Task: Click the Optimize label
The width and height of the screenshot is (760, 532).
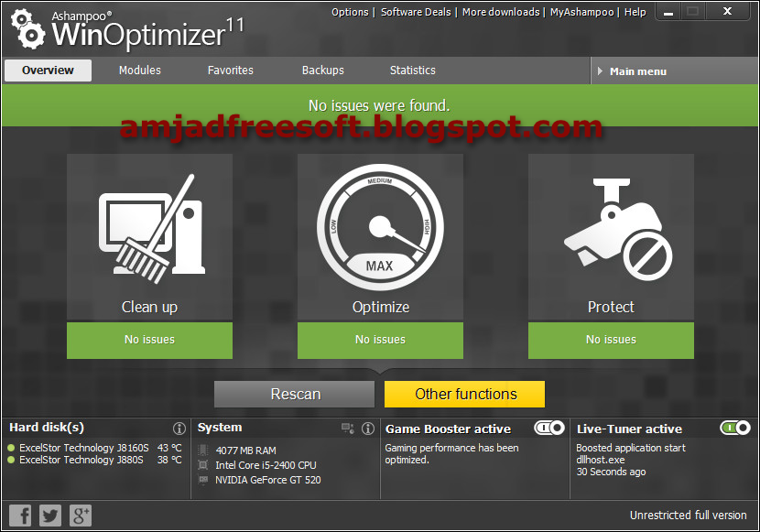Action: click(x=381, y=307)
